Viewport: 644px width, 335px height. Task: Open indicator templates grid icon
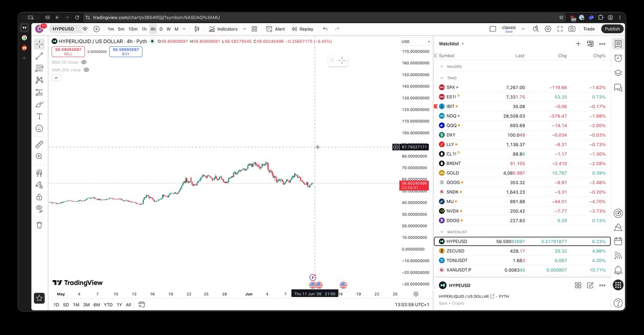tap(254, 29)
